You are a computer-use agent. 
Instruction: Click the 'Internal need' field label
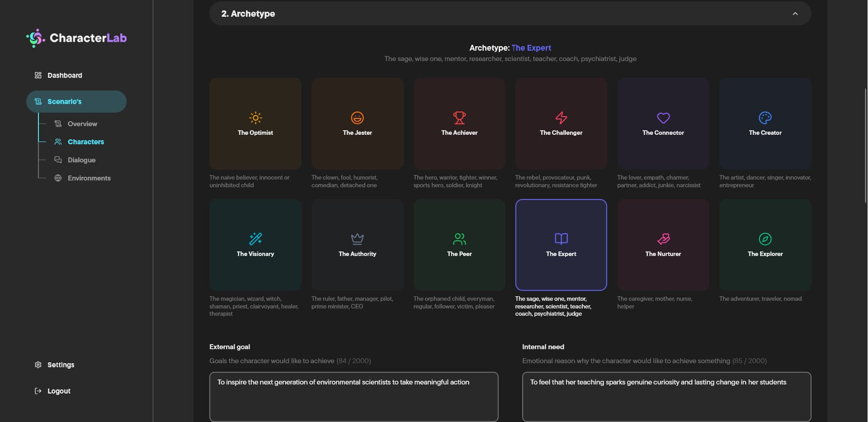543,346
